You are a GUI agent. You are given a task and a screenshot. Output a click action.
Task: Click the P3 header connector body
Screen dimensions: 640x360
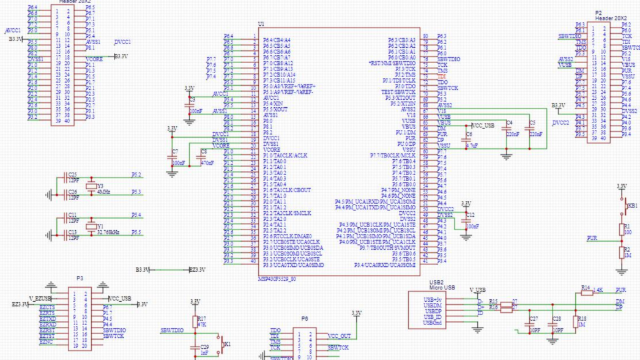point(80,318)
